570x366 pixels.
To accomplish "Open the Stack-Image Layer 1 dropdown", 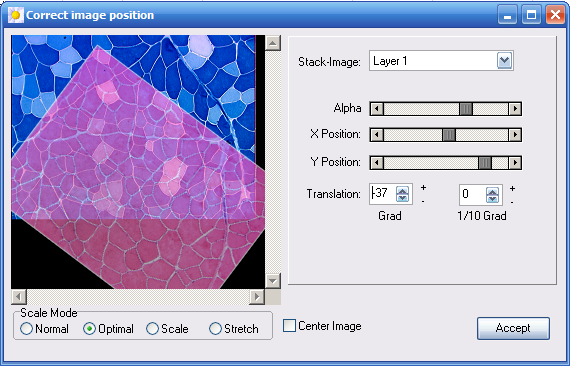I will 505,61.
